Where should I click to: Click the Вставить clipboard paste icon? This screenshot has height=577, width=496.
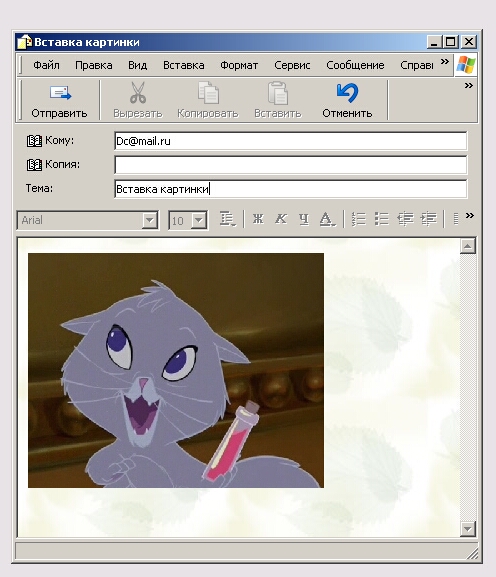tap(278, 93)
